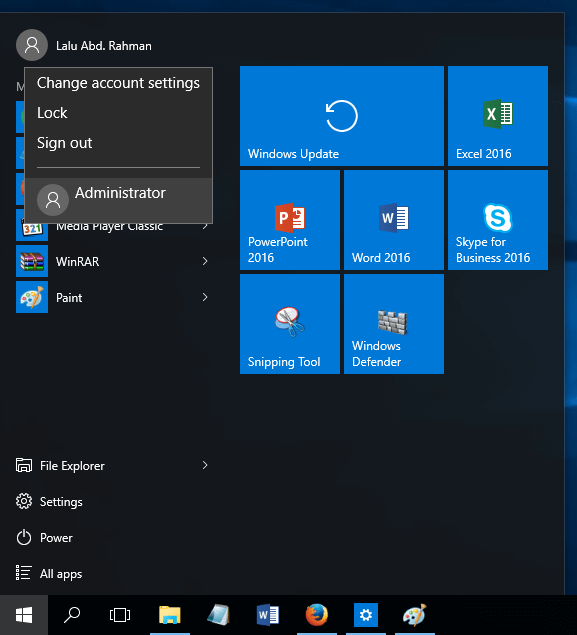
Task: Click the Paint palette icon in list
Action: [32, 297]
